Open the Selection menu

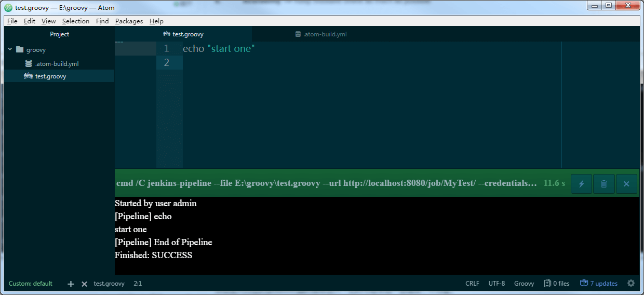[x=76, y=21]
